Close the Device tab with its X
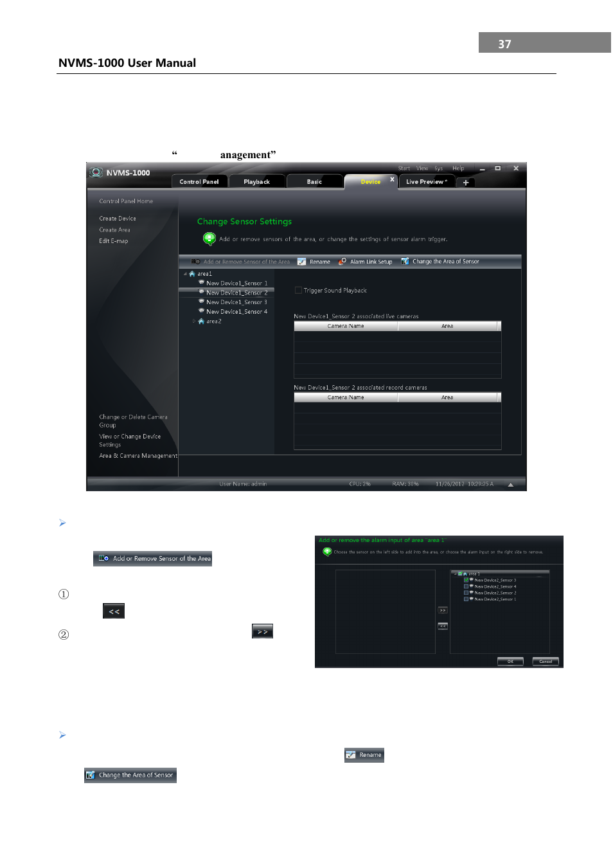The width and height of the screenshot is (613, 868). coord(392,179)
